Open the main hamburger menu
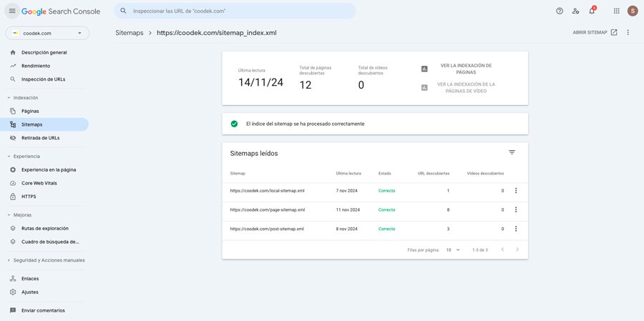644x321 pixels. (12, 11)
